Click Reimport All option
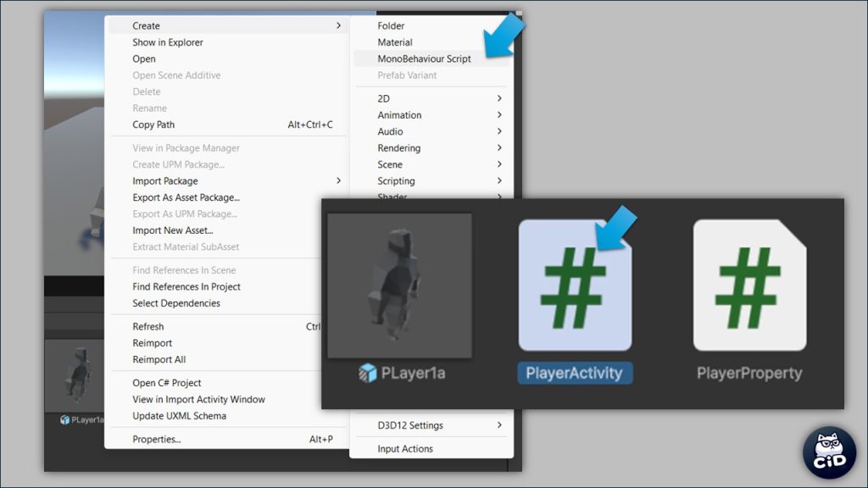868x488 pixels. pyautogui.click(x=159, y=359)
